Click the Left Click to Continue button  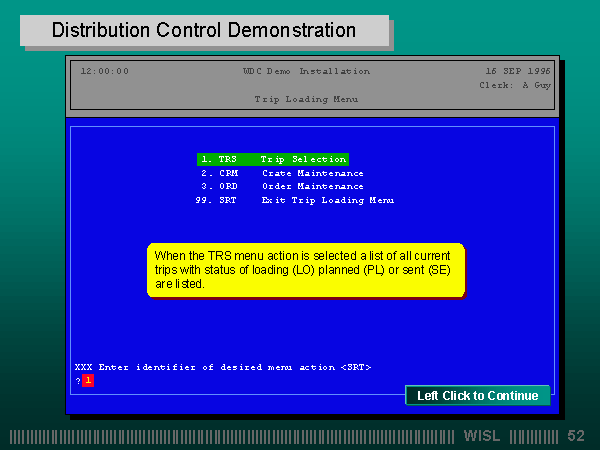click(x=478, y=395)
